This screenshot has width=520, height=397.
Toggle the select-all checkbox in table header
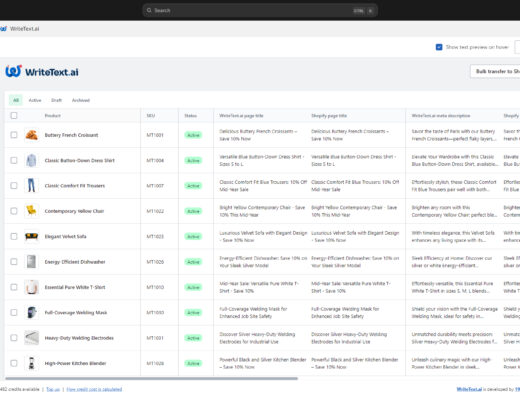(x=14, y=115)
